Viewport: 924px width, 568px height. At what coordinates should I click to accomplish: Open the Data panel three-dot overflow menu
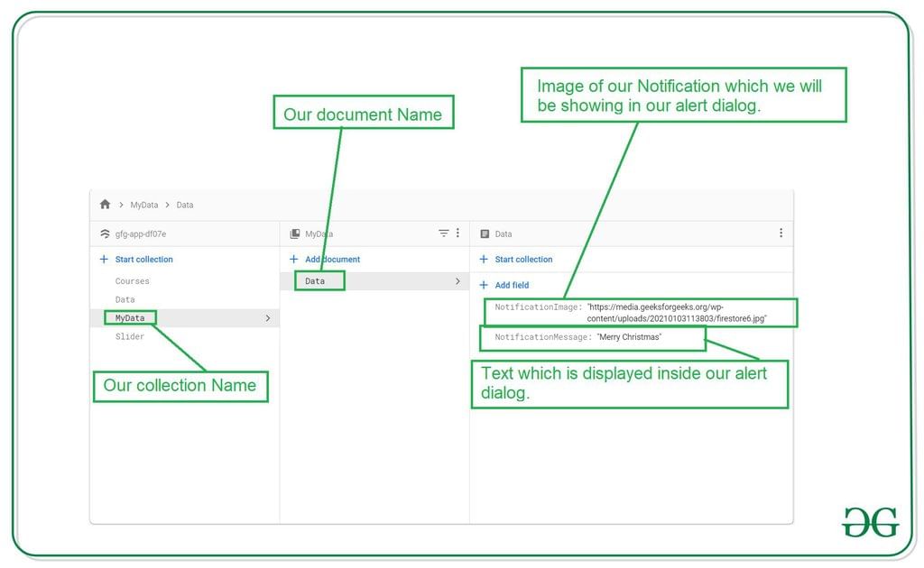point(781,232)
